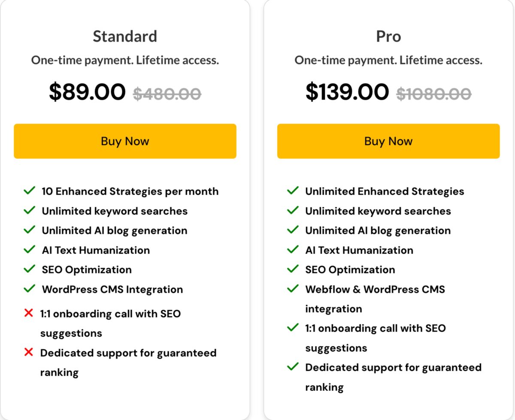515x420 pixels.
Task: Click the Pro checkmark for dedicated support
Action: 293,367
